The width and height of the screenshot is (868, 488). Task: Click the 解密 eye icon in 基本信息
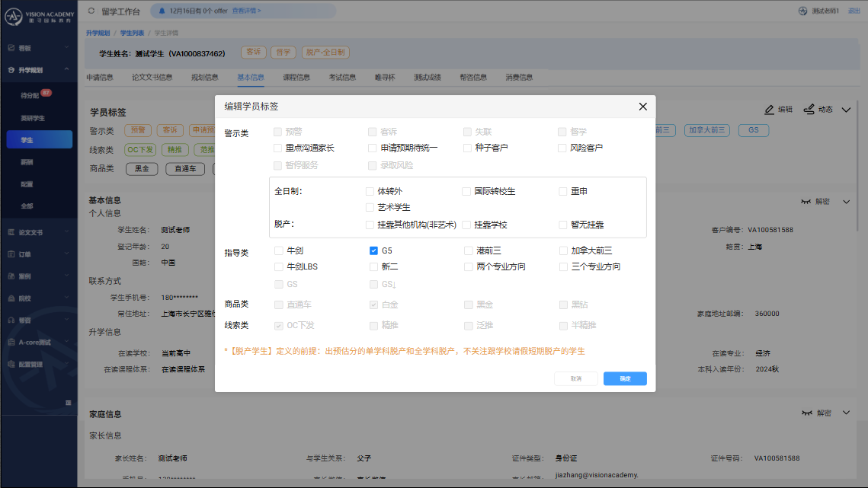click(x=806, y=202)
